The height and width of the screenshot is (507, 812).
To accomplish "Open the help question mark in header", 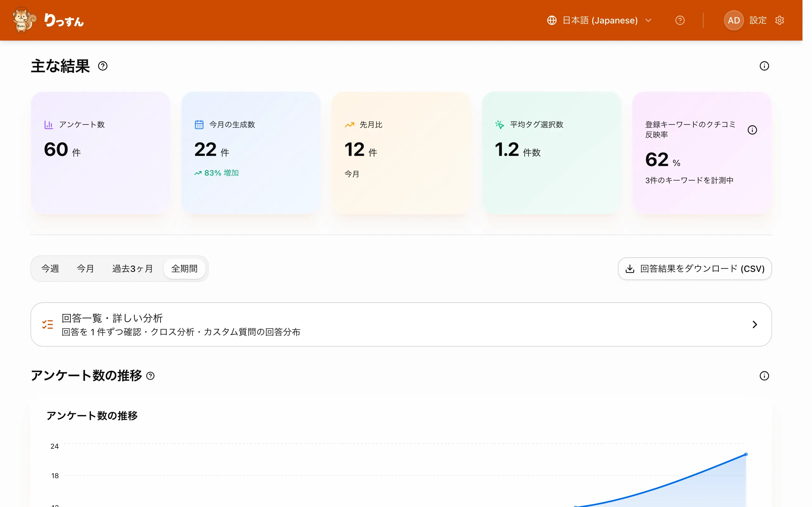I will coord(680,21).
